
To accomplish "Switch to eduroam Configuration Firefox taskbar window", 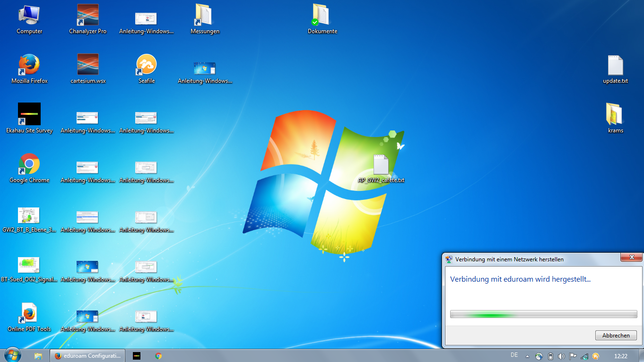I will point(87,356).
